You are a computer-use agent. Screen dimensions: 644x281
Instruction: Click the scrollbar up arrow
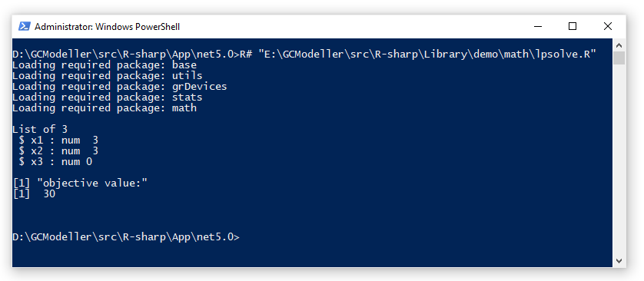(619, 45)
